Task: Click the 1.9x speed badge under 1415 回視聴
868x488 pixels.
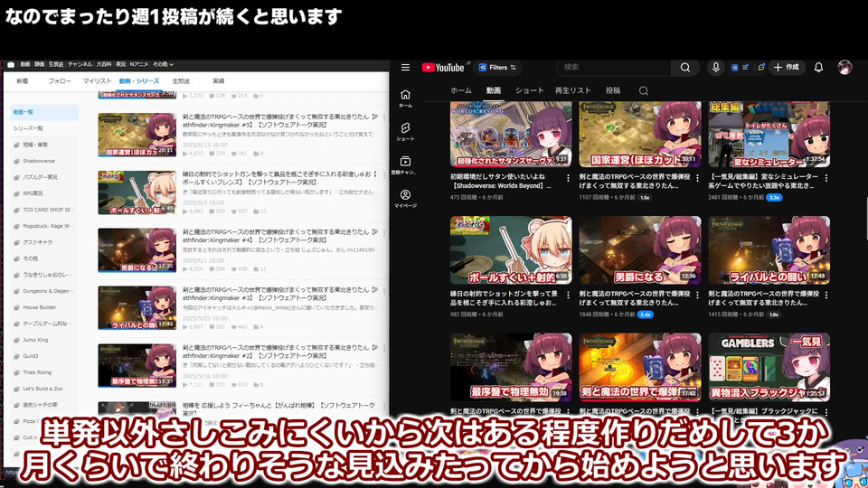Action: click(774, 314)
